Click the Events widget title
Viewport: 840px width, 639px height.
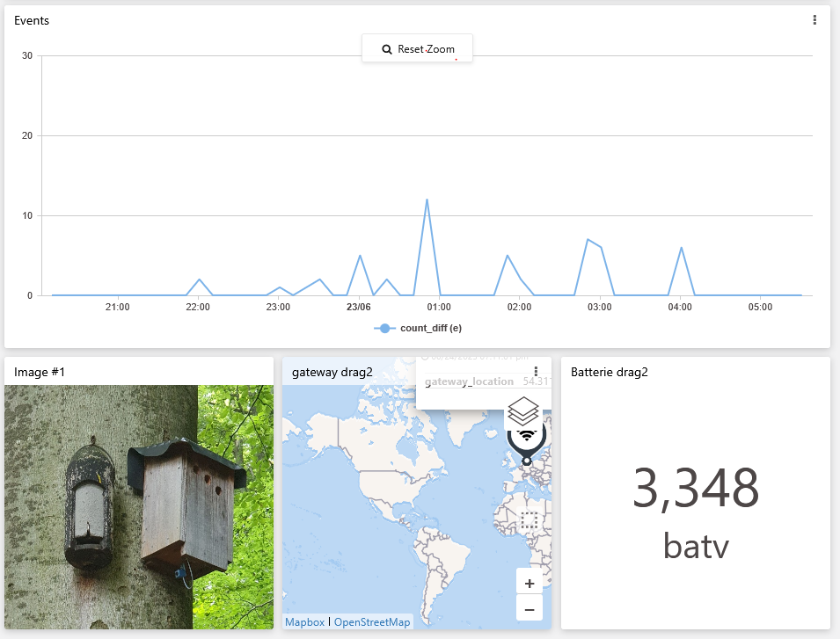tap(32, 20)
